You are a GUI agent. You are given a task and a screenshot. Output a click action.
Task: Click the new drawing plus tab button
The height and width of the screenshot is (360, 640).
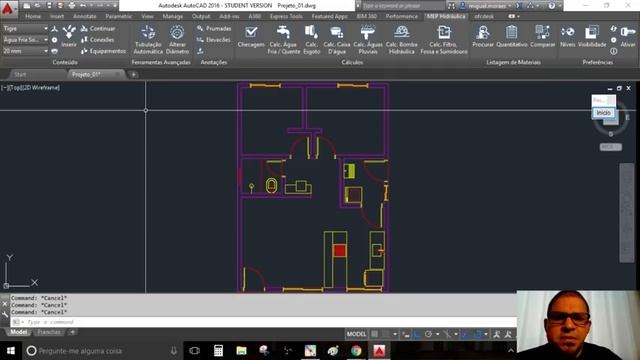coord(133,74)
